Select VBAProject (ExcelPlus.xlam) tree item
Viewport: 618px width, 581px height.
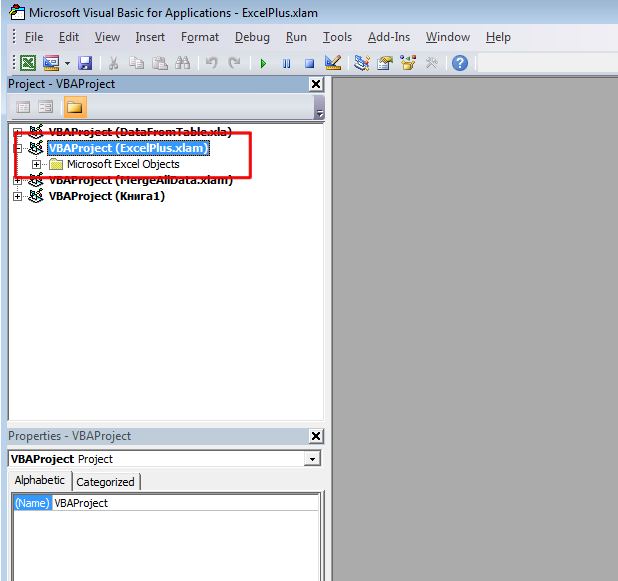(128, 148)
